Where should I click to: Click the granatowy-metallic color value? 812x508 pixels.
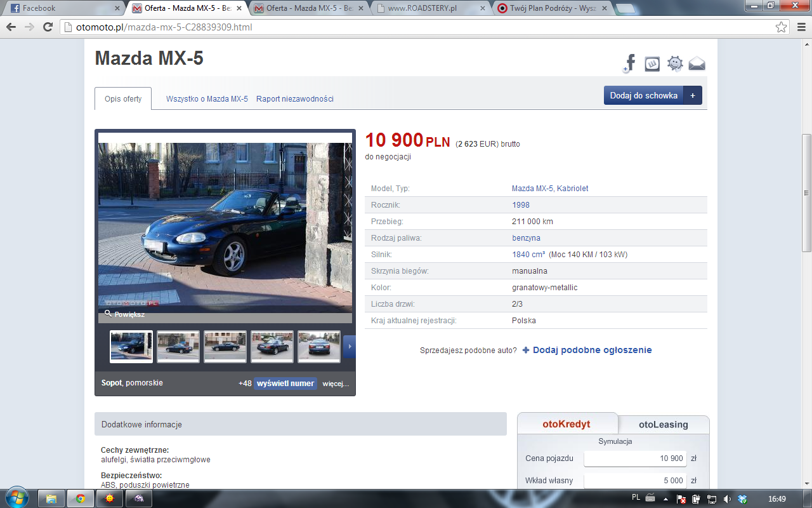pos(544,288)
